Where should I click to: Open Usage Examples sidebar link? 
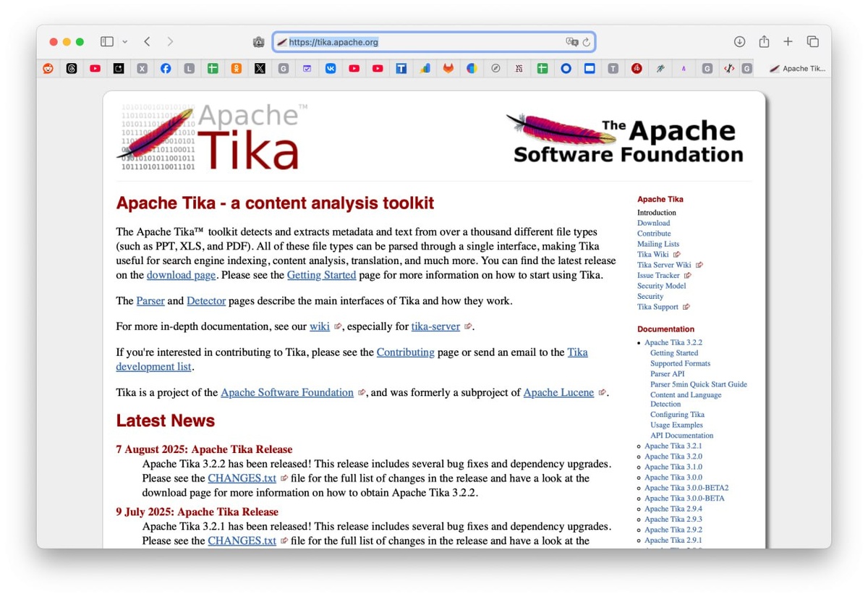click(676, 425)
